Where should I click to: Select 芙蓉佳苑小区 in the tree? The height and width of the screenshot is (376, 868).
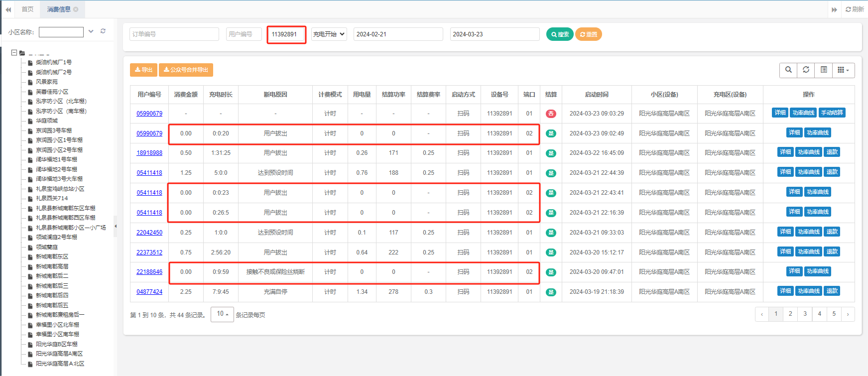click(x=52, y=92)
